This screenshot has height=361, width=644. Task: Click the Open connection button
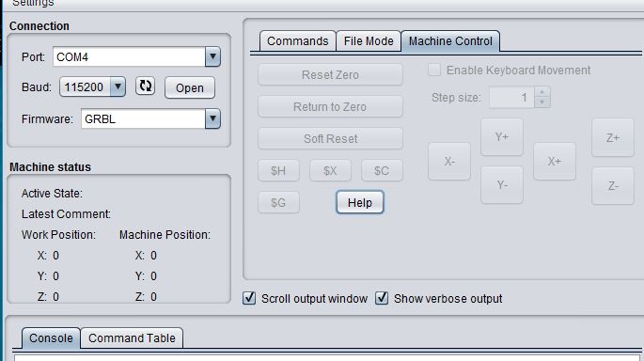point(190,87)
